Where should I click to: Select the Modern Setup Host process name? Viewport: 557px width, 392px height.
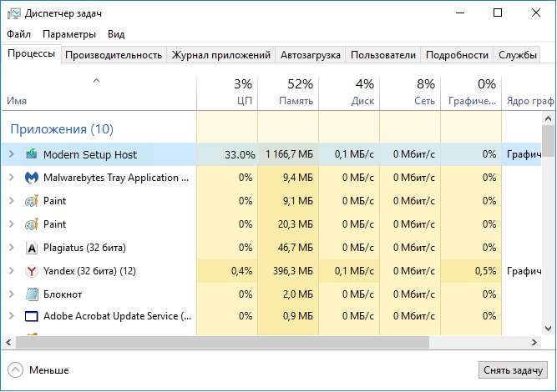90,154
